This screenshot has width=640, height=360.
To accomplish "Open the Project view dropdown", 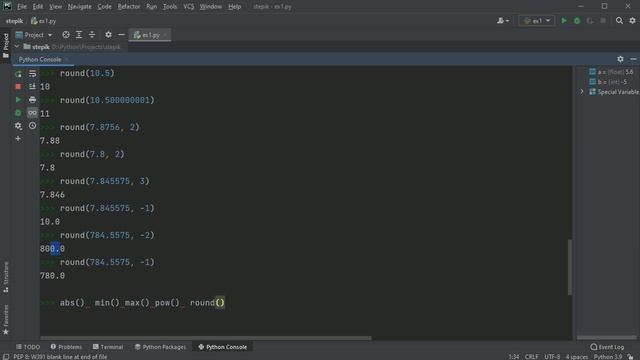I will click(x=34, y=35).
